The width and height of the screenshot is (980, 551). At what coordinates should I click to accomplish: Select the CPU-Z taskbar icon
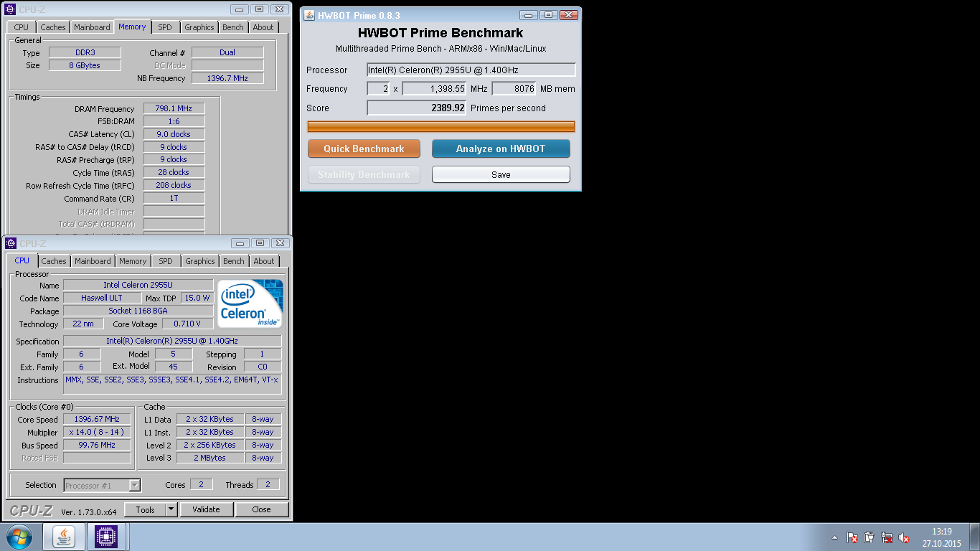(106, 537)
